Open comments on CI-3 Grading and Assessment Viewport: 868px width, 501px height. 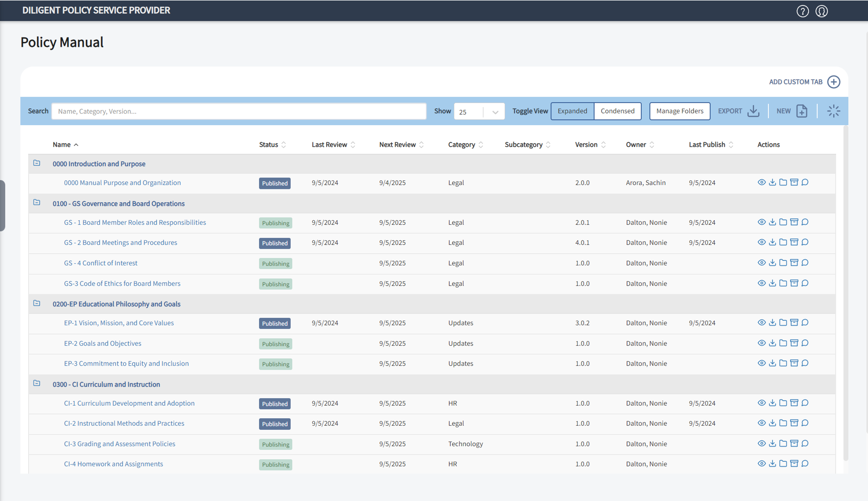click(805, 444)
